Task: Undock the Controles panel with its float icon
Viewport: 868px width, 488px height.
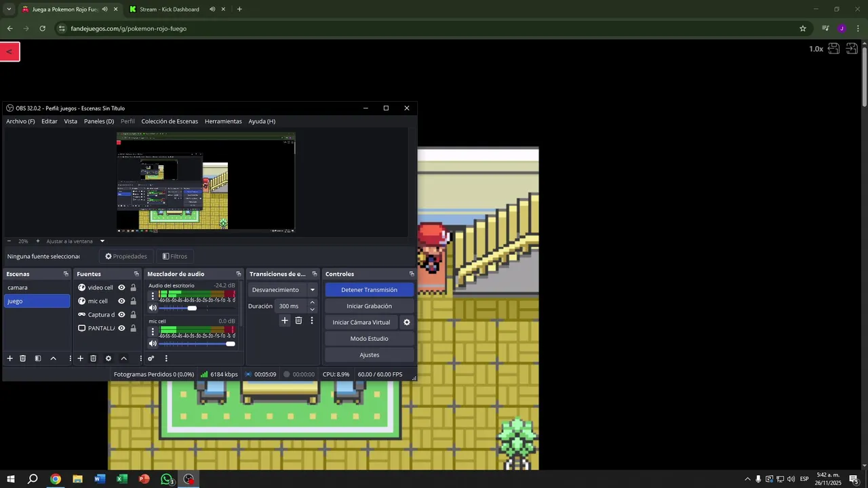Action: pos(412,274)
